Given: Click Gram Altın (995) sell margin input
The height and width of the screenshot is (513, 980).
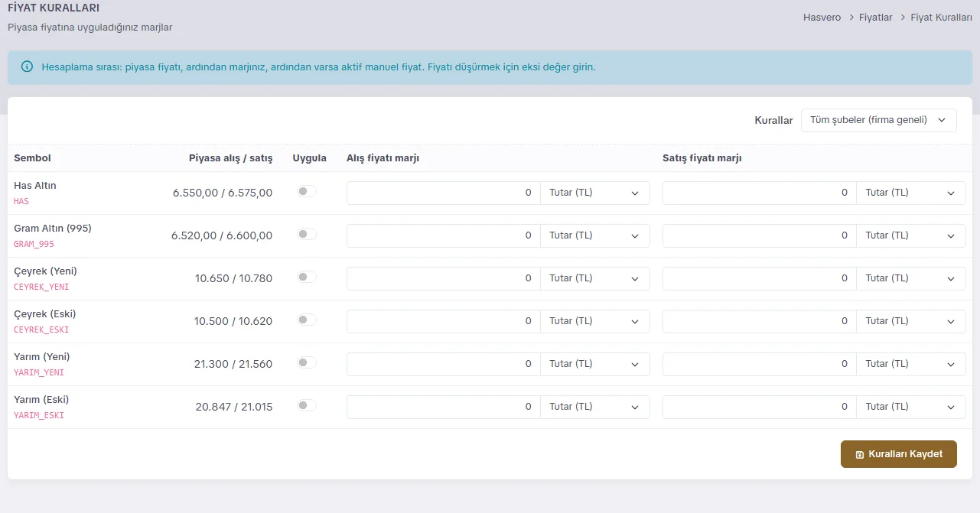Looking at the screenshot, I should click(760, 235).
